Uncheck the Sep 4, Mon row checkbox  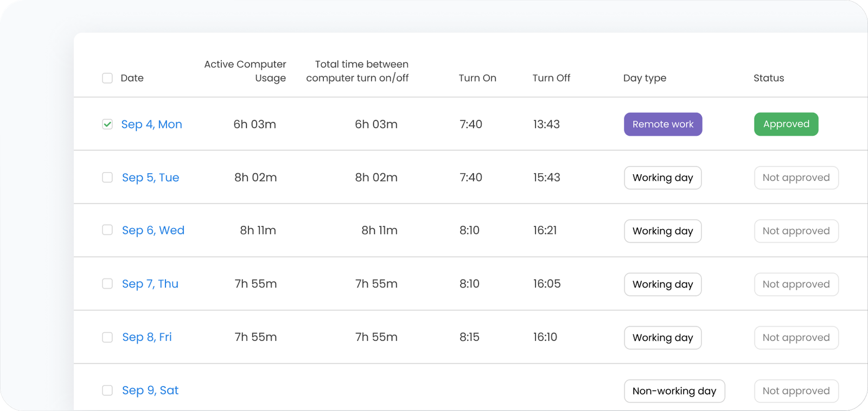[107, 124]
